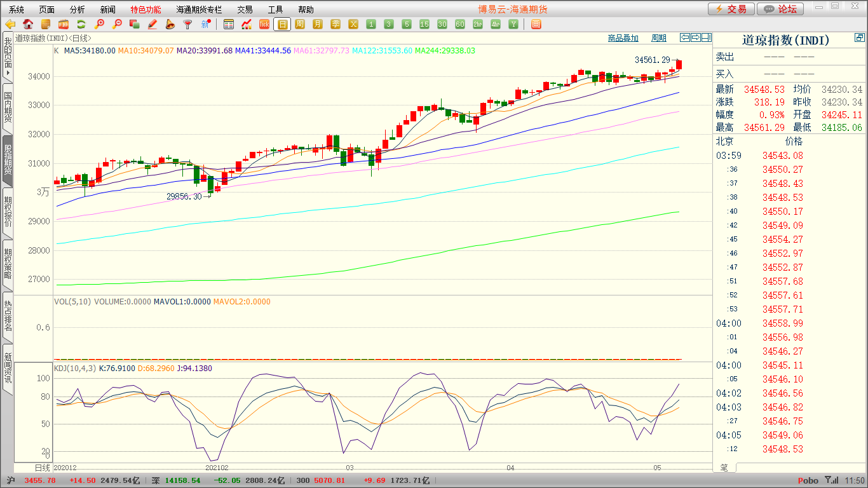Click the MA5:34180.00 label

(x=90, y=51)
